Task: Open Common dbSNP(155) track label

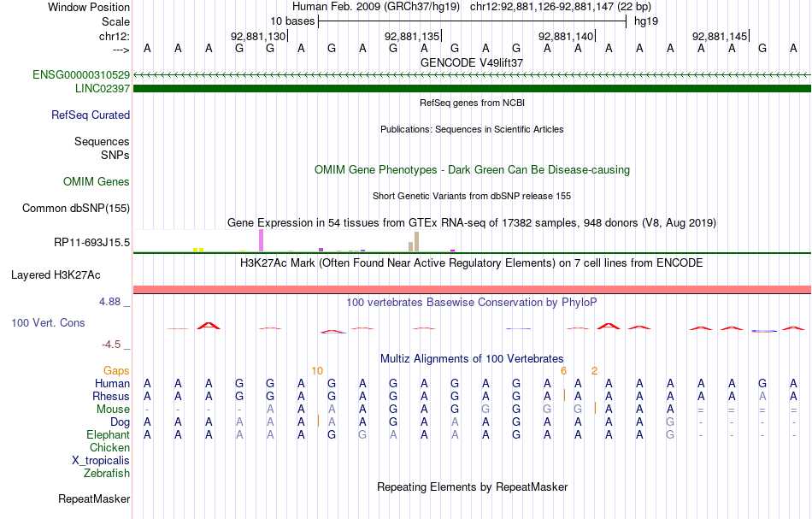Action: [76, 209]
